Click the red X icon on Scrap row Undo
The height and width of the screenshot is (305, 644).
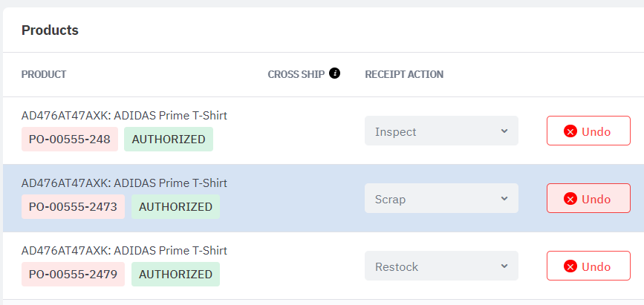click(x=570, y=199)
